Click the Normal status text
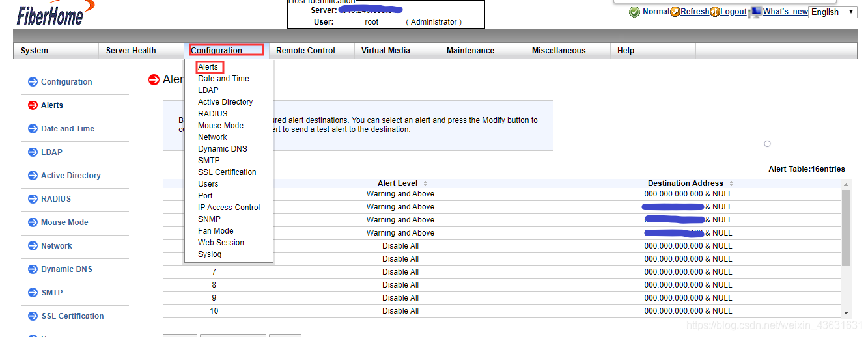The width and height of the screenshot is (868, 337). (x=656, y=12)
